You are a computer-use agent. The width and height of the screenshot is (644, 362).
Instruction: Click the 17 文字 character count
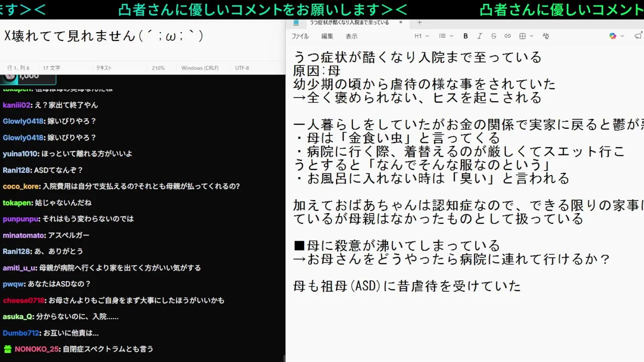tap(51, 68)
